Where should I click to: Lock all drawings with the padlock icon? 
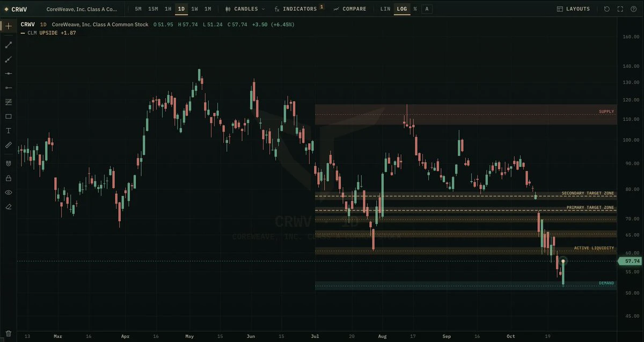pos(8,178)
